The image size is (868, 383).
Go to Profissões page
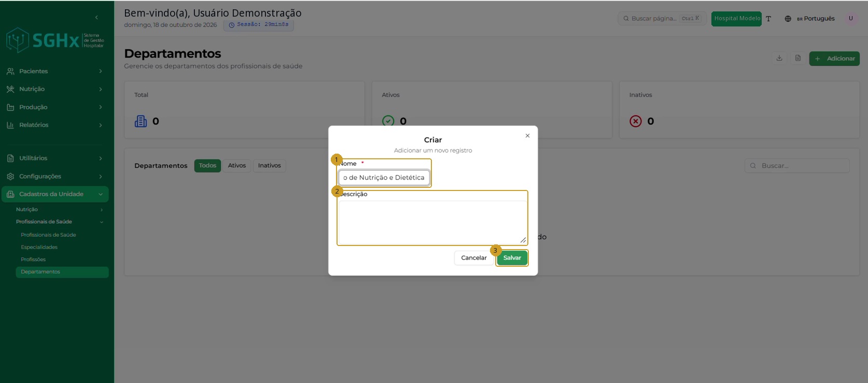(x=33, y=259)
